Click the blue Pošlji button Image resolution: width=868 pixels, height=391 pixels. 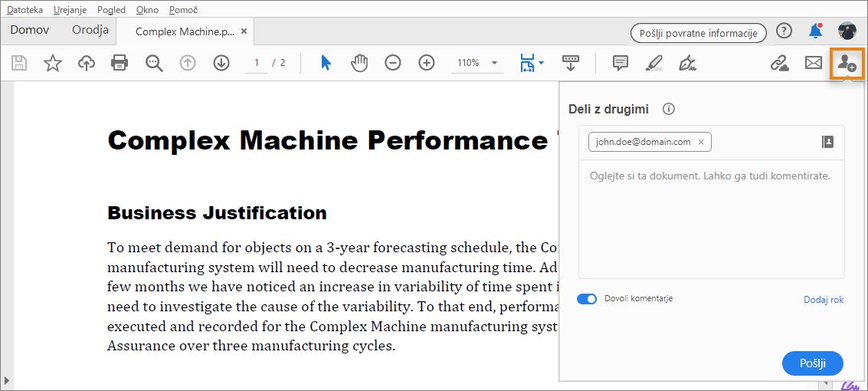[x=813, y=363]
